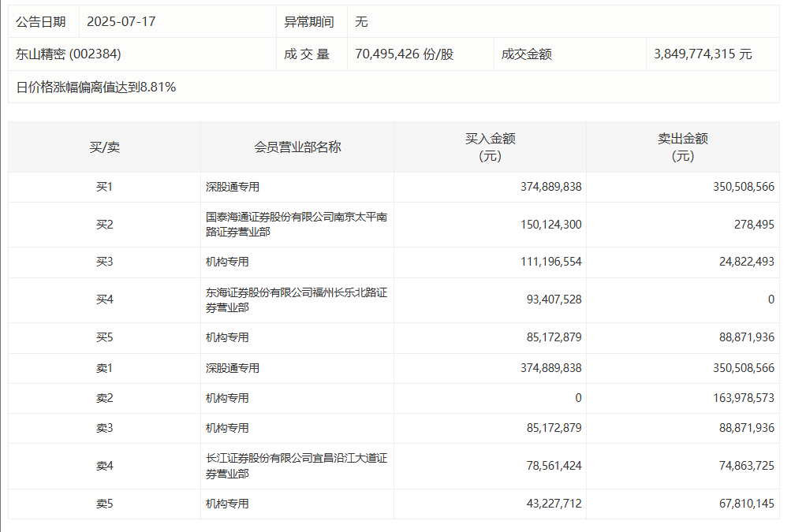This screenshot has width=791, height=532.
Task: Click sell amount 278,495
Action: (x=754, y=225)
